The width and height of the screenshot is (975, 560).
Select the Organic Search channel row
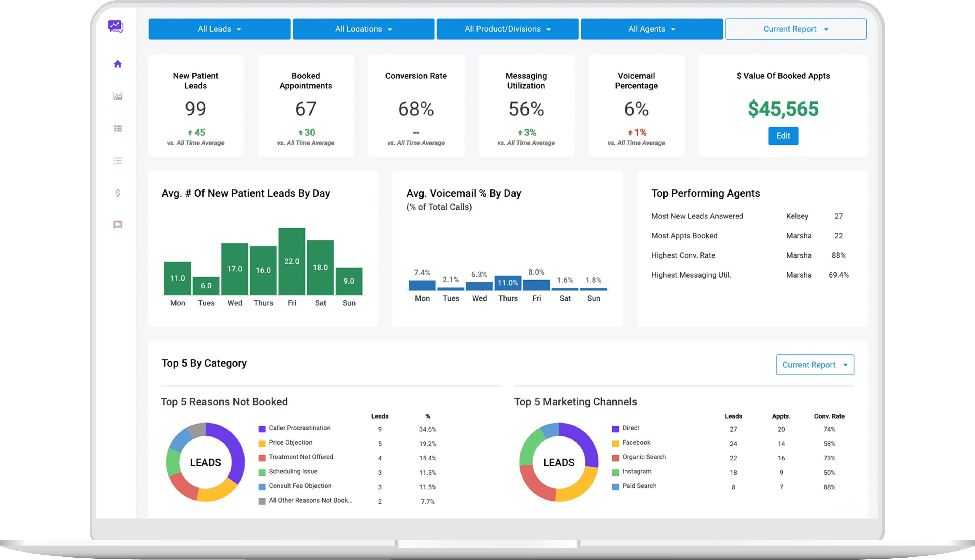pos(644,457)
